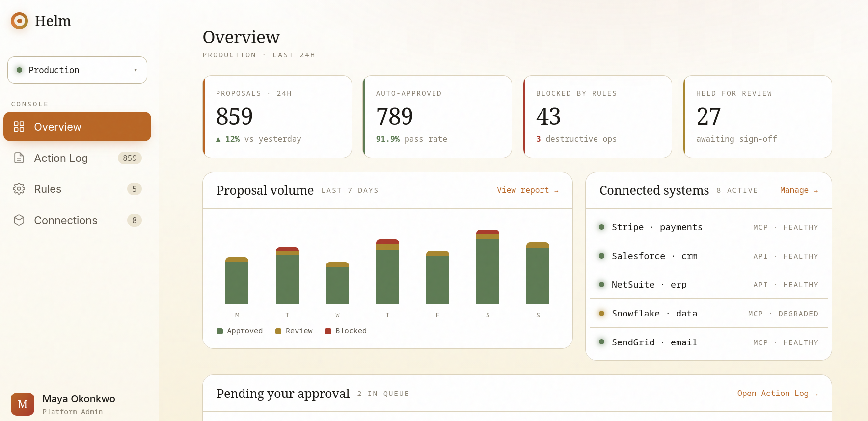Screen dimensions: 868x421
Task: Click the Rules gear icon
Action: tap(19, 189)
